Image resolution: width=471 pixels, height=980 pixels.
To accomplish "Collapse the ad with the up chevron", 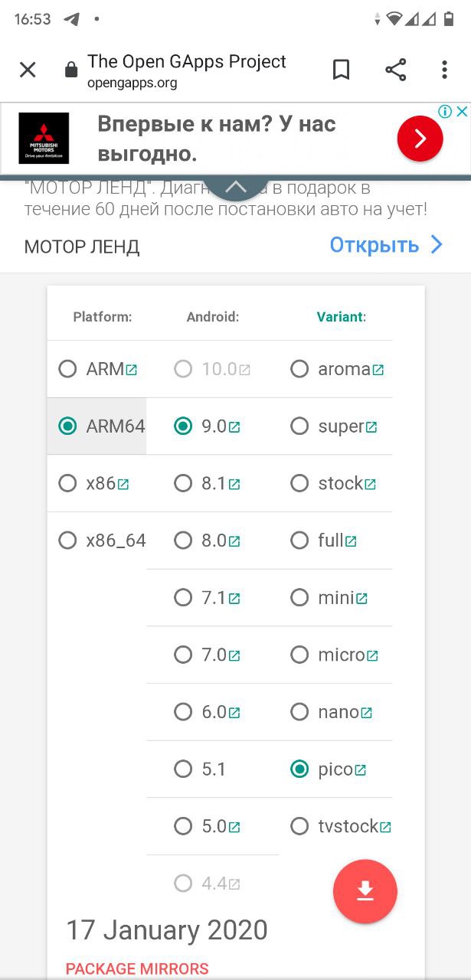I will tap(236, 187).
